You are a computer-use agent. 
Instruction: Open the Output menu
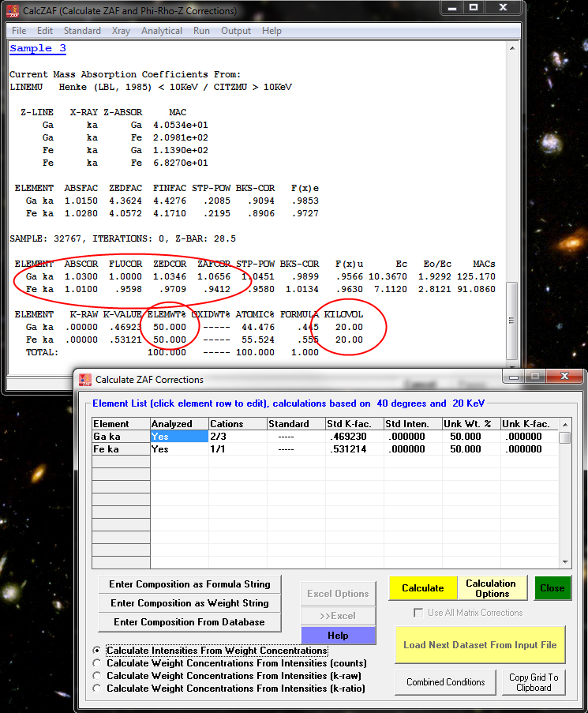(x=236, y=31)
